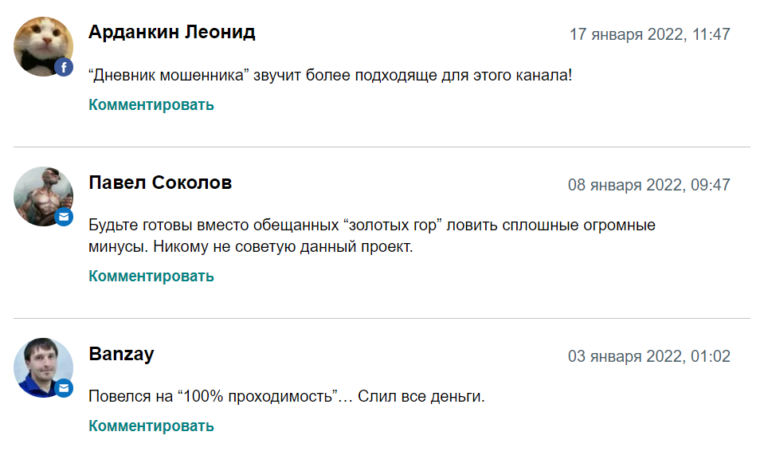The height and width of the screenshot is (467, 768).
Task: Open Banzay's profile picture
Action: click(41, 366)
